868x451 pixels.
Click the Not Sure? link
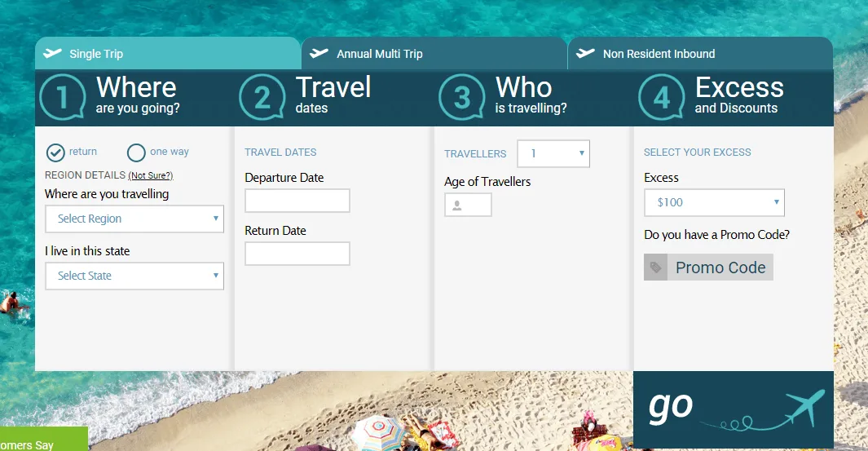(151, 175)
